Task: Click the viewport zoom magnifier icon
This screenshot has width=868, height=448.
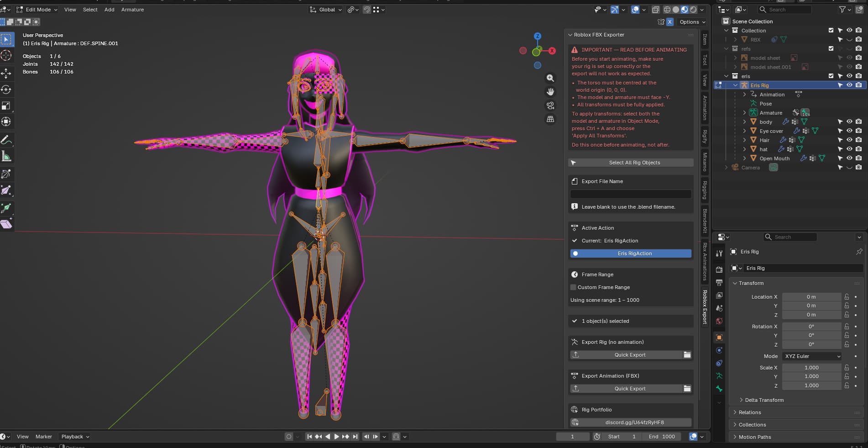Action: [550, 78]
